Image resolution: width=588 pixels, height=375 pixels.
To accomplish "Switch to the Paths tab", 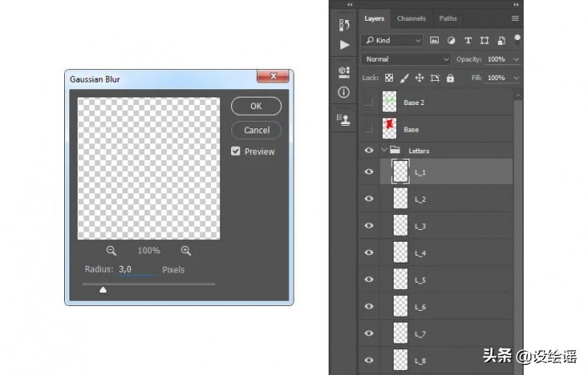I will coord(448,18).
